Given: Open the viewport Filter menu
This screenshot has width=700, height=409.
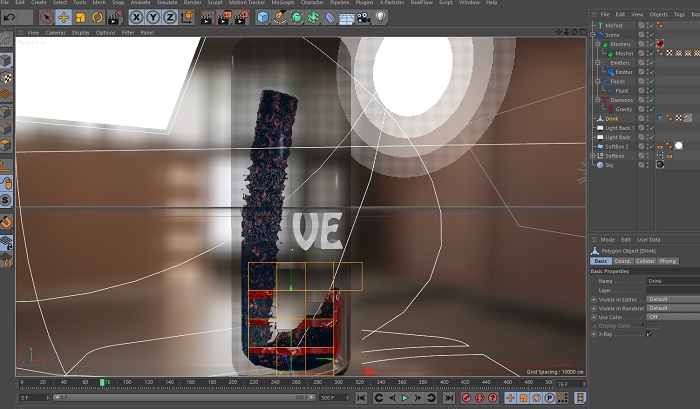Looking at the screenshot, I should pos(128,33).
